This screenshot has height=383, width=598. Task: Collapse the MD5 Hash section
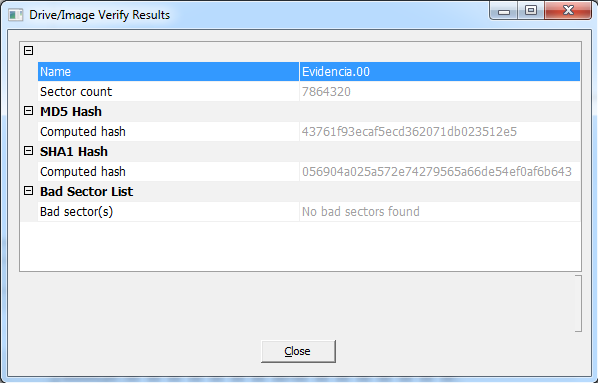tap(29, 111)
